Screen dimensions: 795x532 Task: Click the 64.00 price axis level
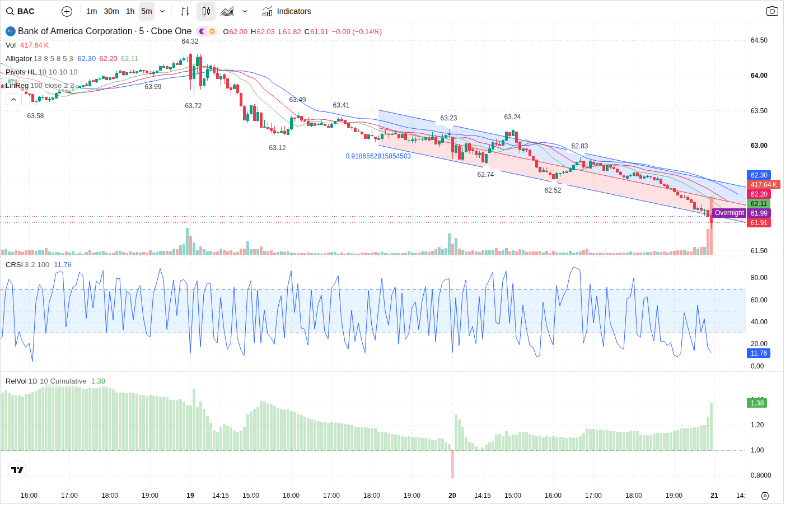tap(759, 76)
